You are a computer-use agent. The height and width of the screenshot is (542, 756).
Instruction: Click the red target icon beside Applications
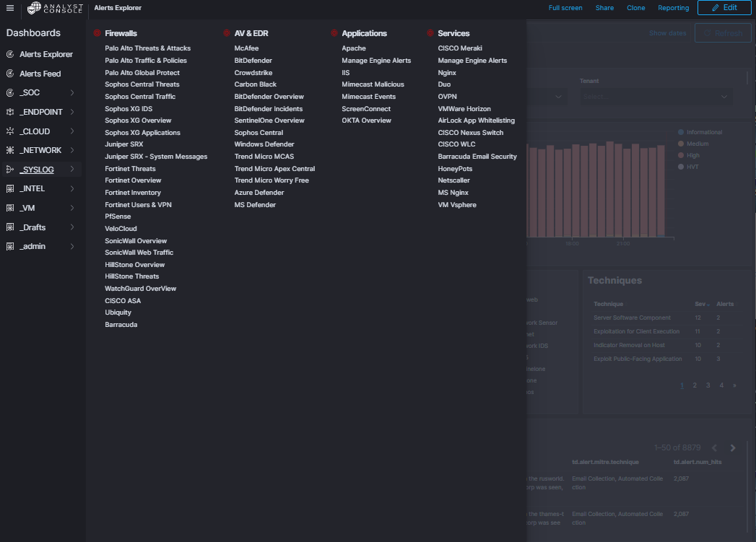334,33
